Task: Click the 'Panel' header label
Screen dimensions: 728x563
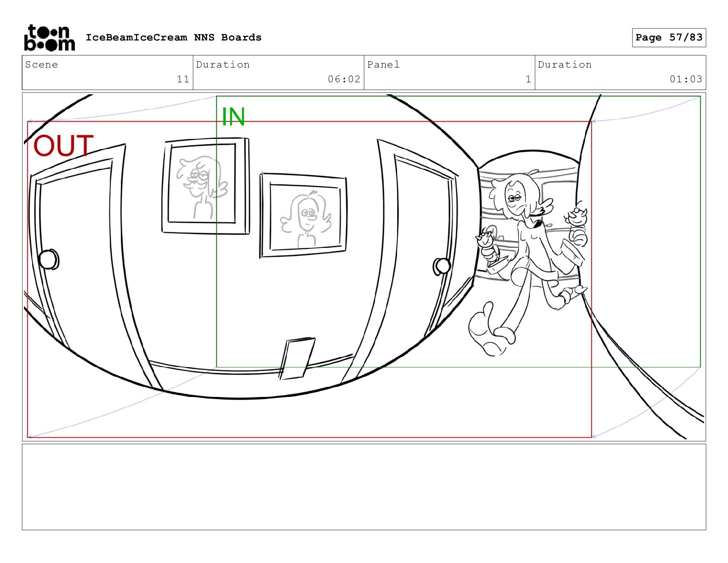Action: pos(384,65)
